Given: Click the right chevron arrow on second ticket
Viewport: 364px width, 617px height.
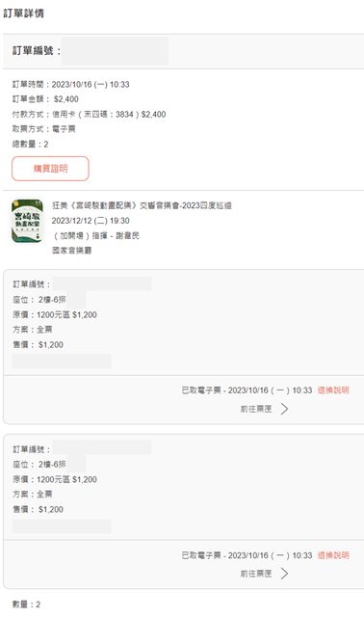Looking at the screenshot, I should coord(285,574).
